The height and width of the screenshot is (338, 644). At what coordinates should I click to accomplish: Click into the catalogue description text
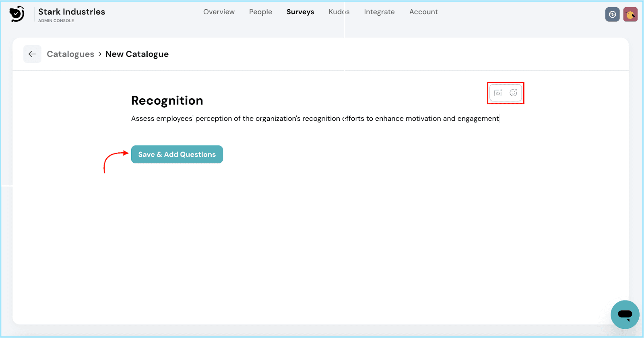[x=315, y=118]
